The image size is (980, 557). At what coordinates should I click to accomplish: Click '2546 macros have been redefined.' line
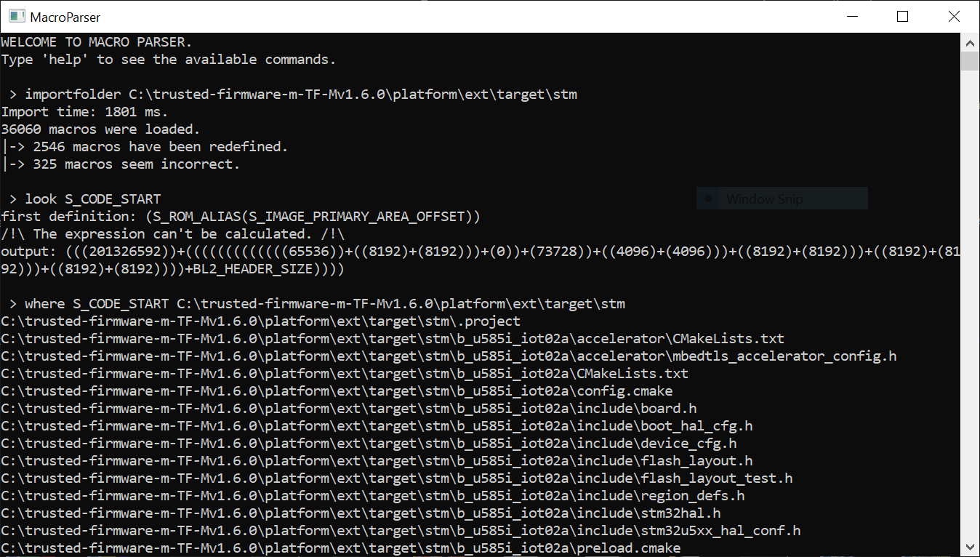[145, 147]
